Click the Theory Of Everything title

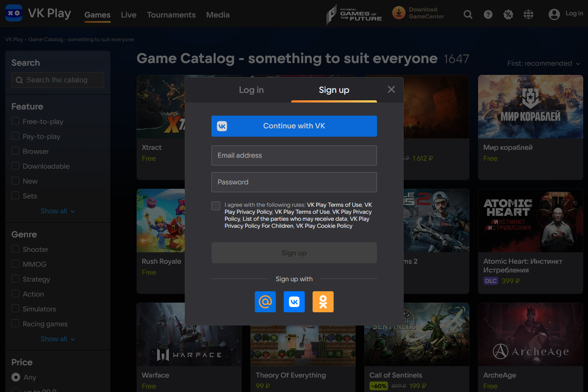coord(291,375)
